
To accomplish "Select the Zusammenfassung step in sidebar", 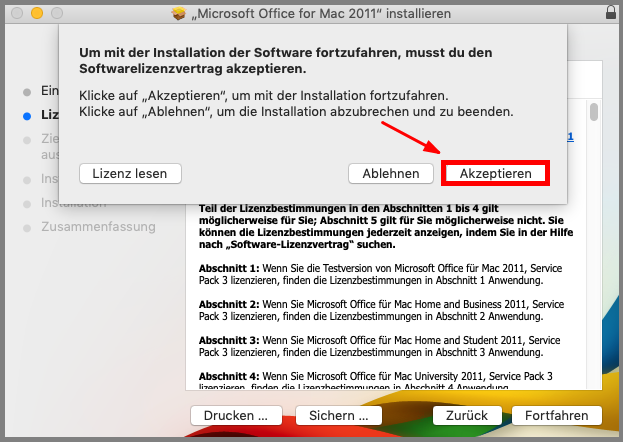I will point(98,227).
